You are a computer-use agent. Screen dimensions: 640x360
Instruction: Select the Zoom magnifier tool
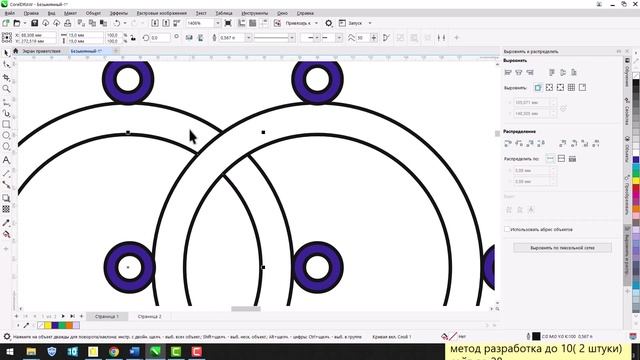pos(6,89)
